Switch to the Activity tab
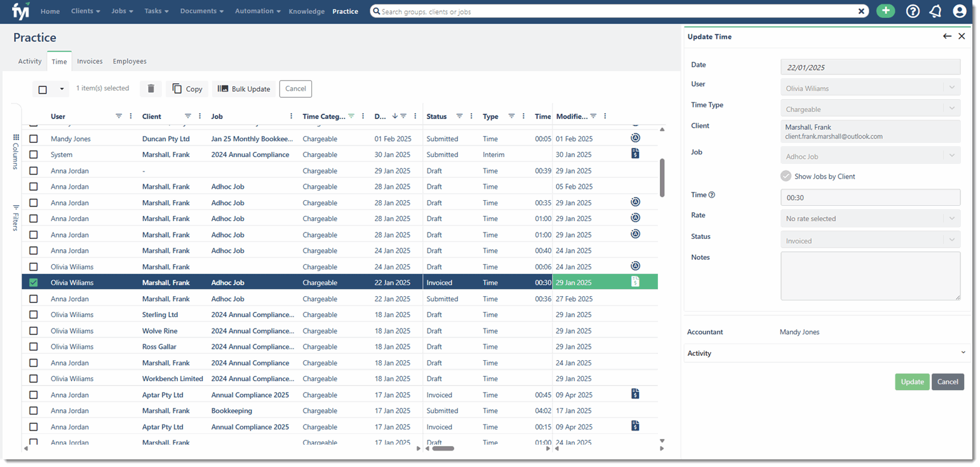Viewport: 980px width, 467px height. [x=30, y=61]
